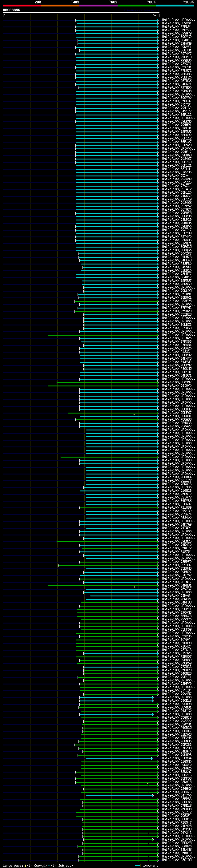Select the UniRef100_Q94IG2 label
The image size is (197, 868).
click(177, 108)
